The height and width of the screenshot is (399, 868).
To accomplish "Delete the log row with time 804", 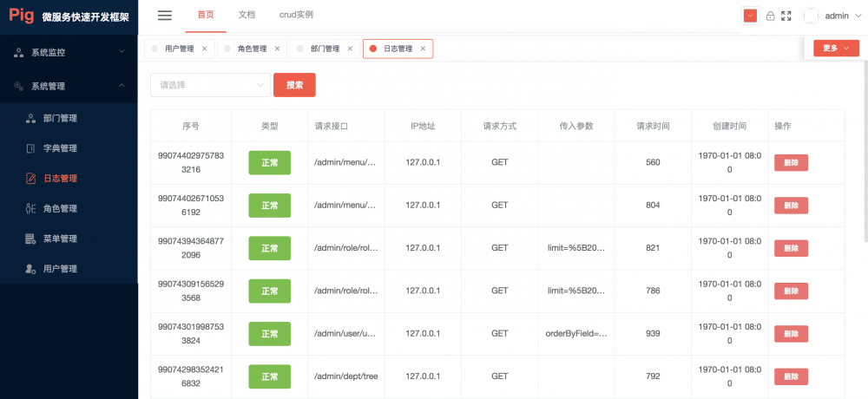I will (791, 206).
